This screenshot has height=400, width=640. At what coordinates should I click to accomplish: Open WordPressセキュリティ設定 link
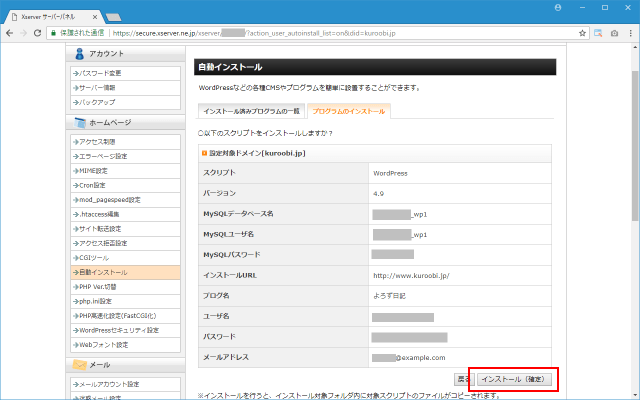pyautogui.click(x=117, y=330)
